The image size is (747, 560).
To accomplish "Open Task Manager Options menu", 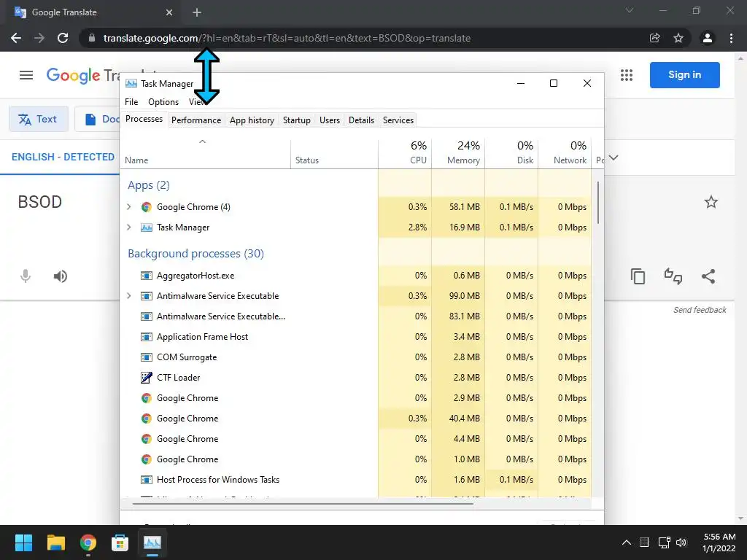I will coord(163,102).
